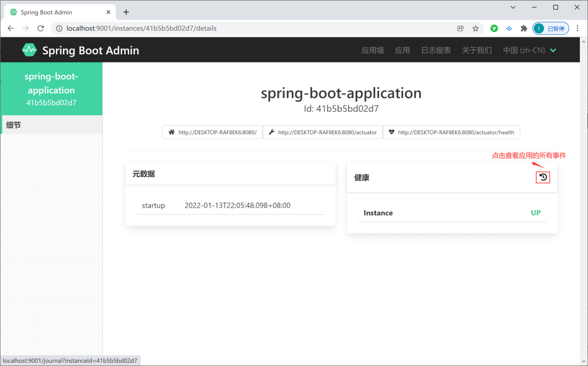
Task: Open site information via address bar icon
Action: pyautogui.click(x=59, y=28)
